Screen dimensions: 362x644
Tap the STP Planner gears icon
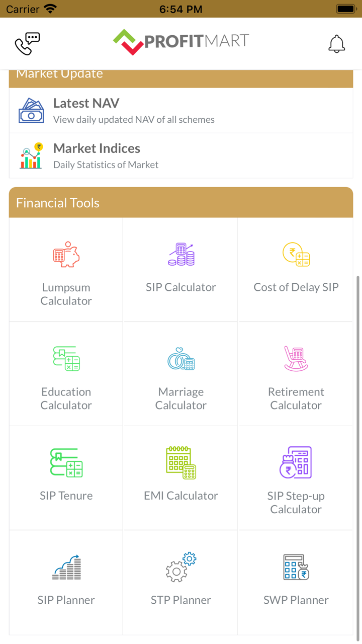pos(181,568)
